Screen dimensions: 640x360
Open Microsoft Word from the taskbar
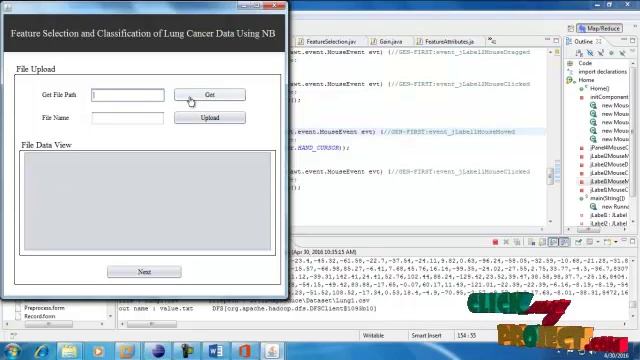(215, 351)
